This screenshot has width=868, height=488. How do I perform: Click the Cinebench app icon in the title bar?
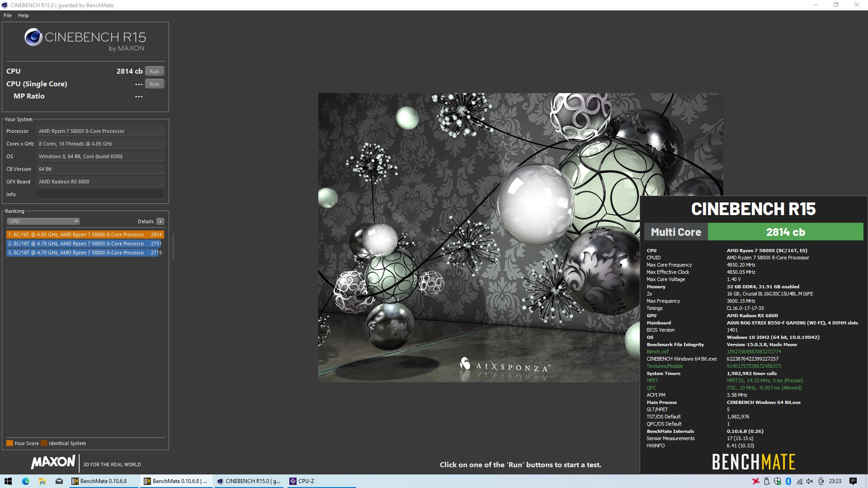[x=5, y=5]
